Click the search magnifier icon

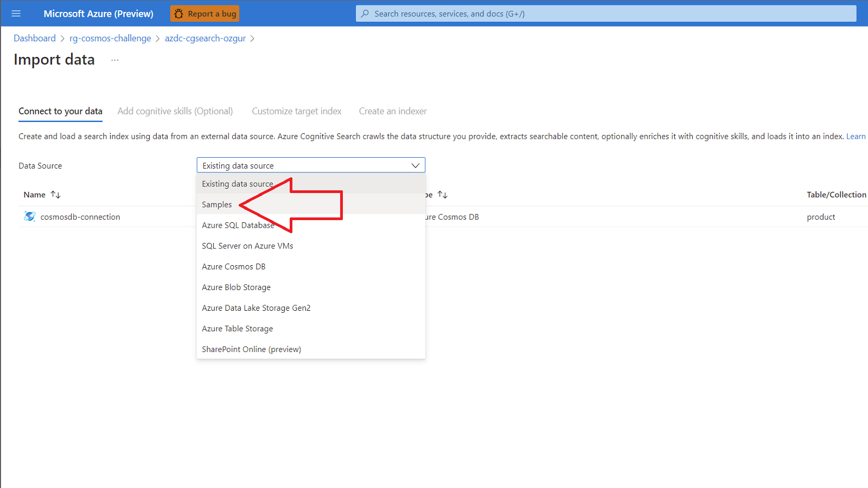pos(364,13)
